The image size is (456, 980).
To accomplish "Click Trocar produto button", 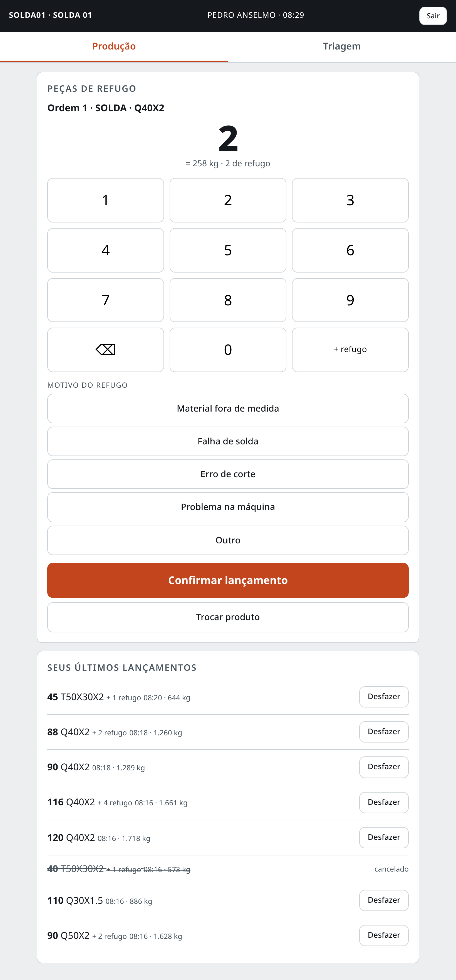I will click(x=228, y=617).
